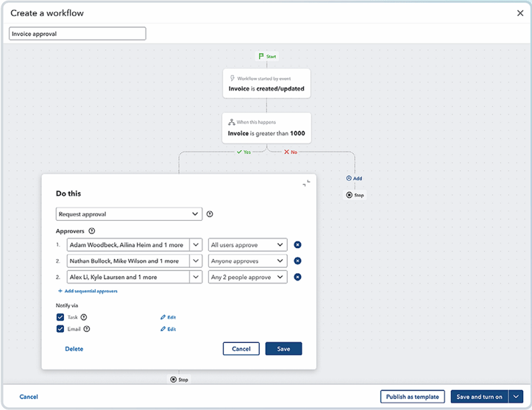
Task: Click help icon next to Request approval
Action: tap(210, 214)
